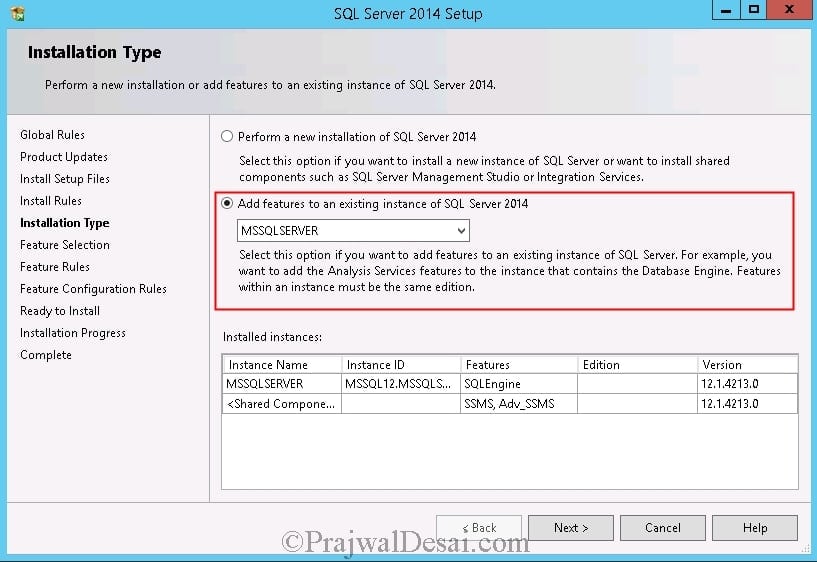Viewport: 817px width, 562px height.
Task: Click the Installed instances label
Action: (x=272, y=337)
